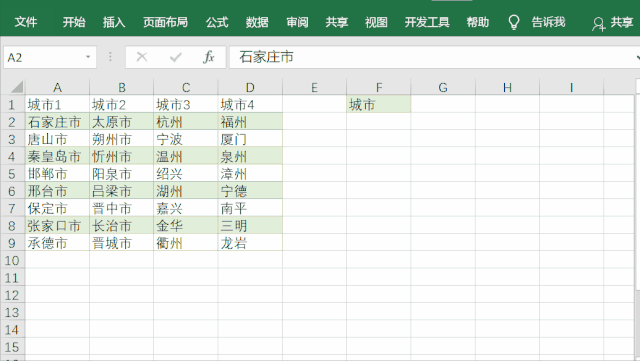Viewport: 640px width, 361px height.
Task: Click cell containing 三明
Action: pyautogui.click(x=250, y=226)
